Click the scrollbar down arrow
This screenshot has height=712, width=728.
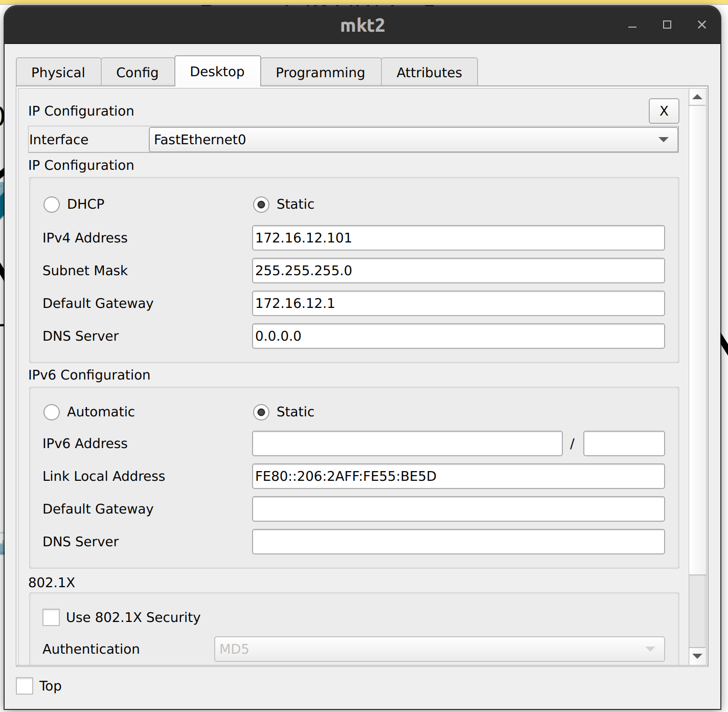pyautogui.click(x=697, y=656)
